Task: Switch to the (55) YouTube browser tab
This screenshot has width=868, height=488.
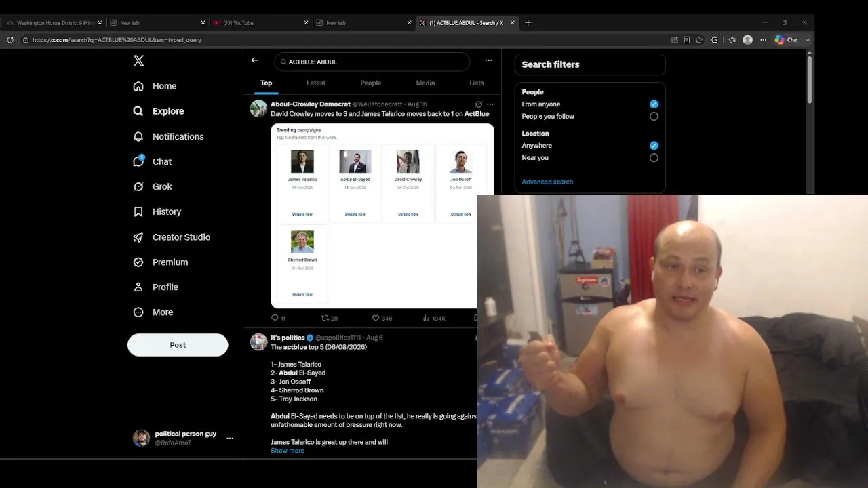Action: [260, 23]
